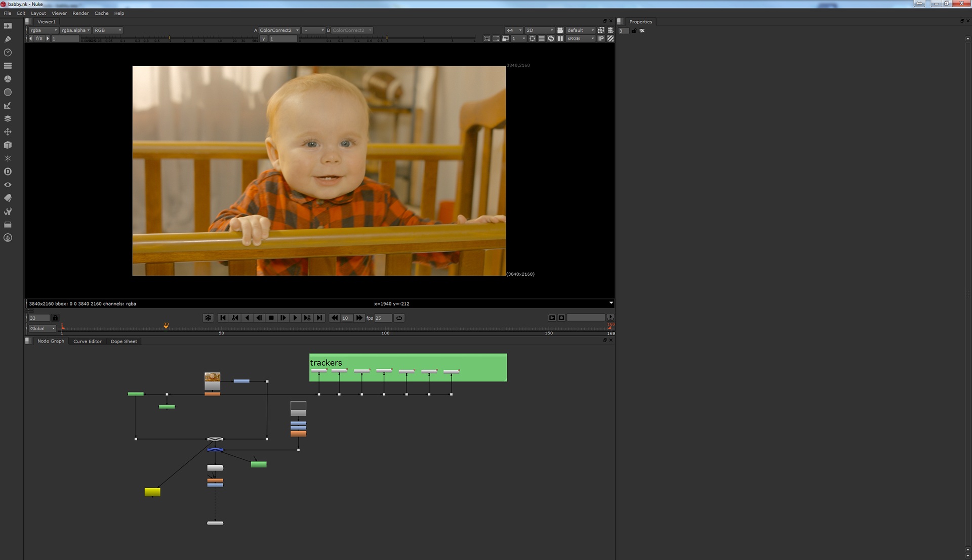Open the sRGB viewer process dropdown
Screen dimensions: 972x560
(x=580, y=38)
